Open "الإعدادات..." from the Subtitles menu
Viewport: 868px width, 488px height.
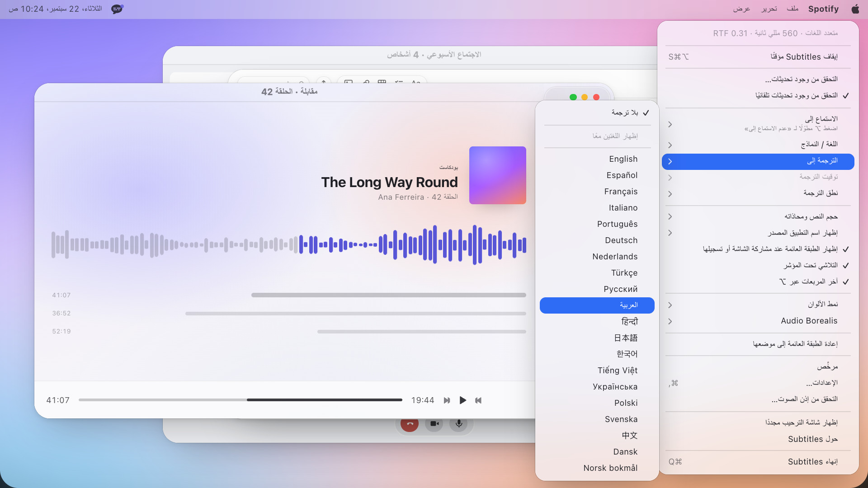[758, 383]
